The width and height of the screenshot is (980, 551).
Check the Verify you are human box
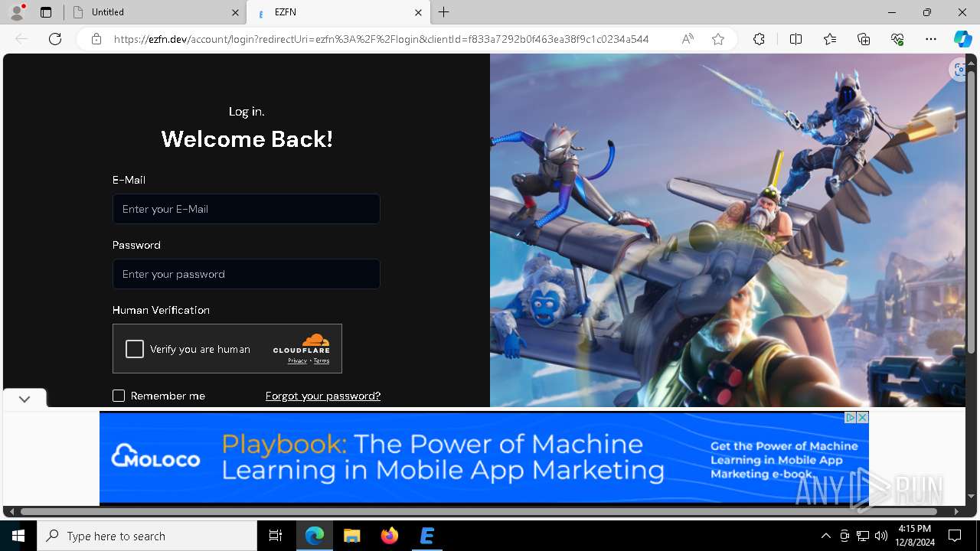(135, 349)
